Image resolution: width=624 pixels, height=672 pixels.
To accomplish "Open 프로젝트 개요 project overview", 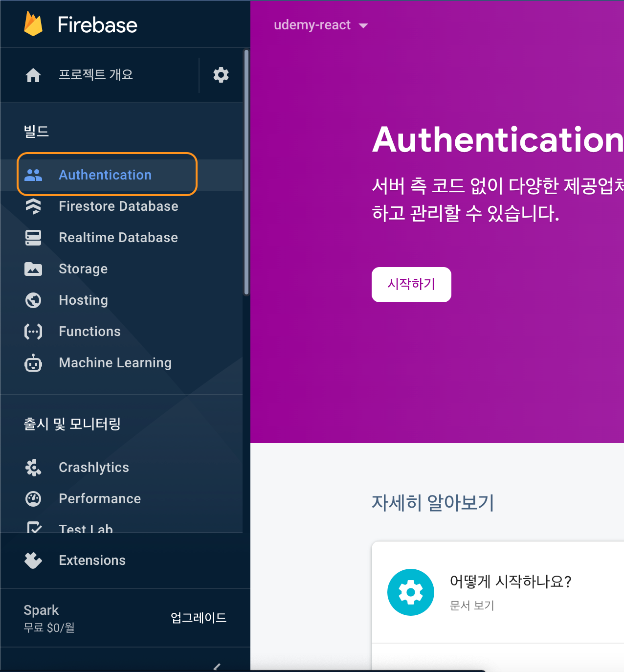I will [96, 75].
